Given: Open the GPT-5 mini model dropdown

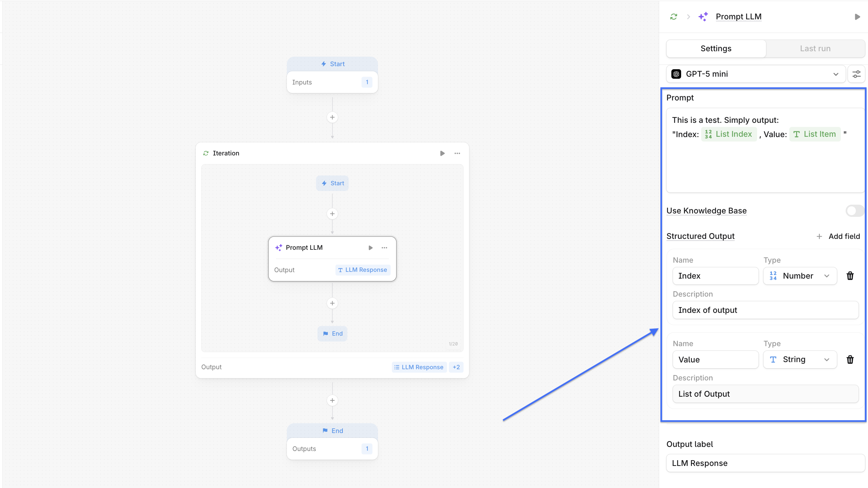Looking at the screenshot, I should coord(755,74).
